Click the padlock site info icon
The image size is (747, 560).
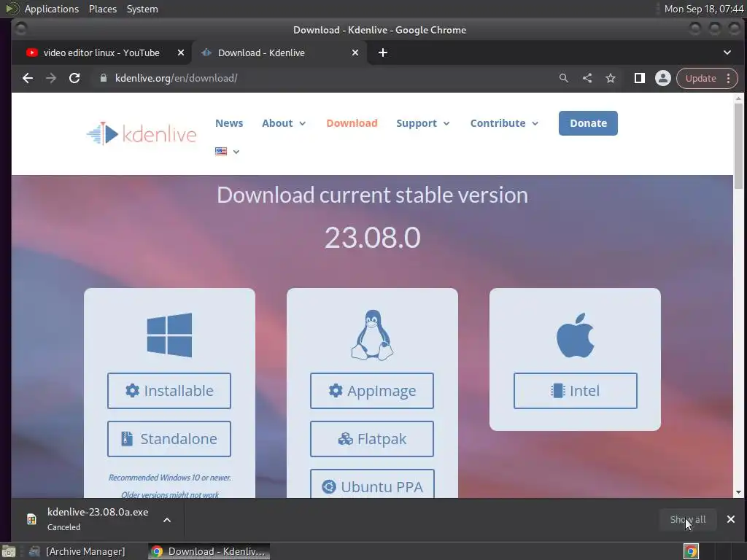coord(104,78)
